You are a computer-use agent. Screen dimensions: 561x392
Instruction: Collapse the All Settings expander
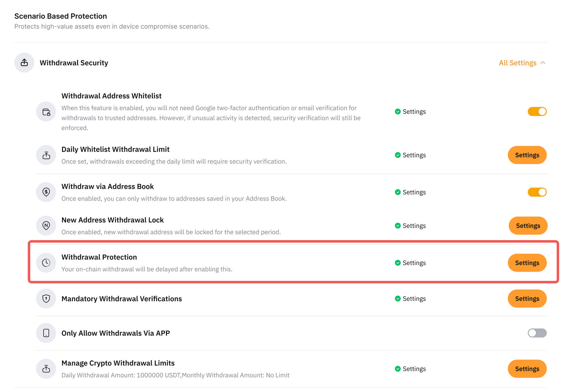(x=522, y=63)
